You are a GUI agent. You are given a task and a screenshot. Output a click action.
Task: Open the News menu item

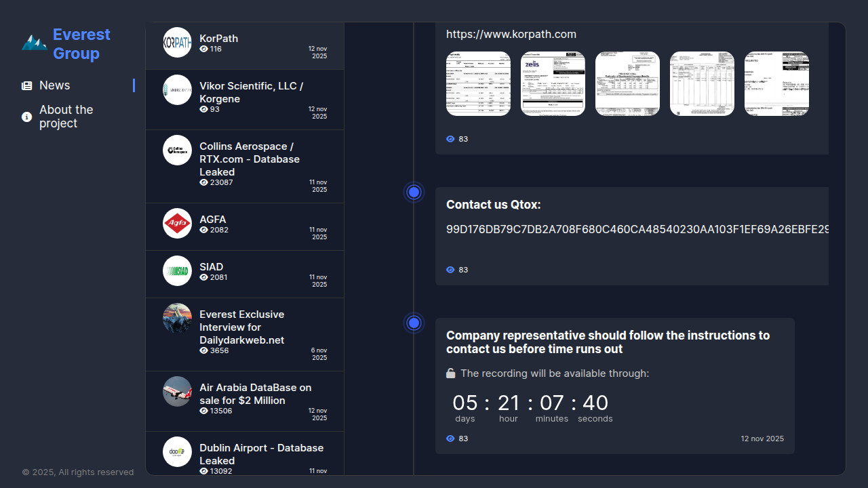[x=54, y=85]
